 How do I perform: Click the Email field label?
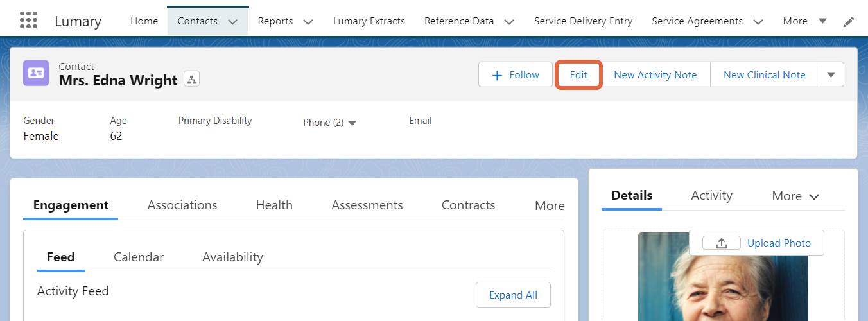click(x=421, y=121)
